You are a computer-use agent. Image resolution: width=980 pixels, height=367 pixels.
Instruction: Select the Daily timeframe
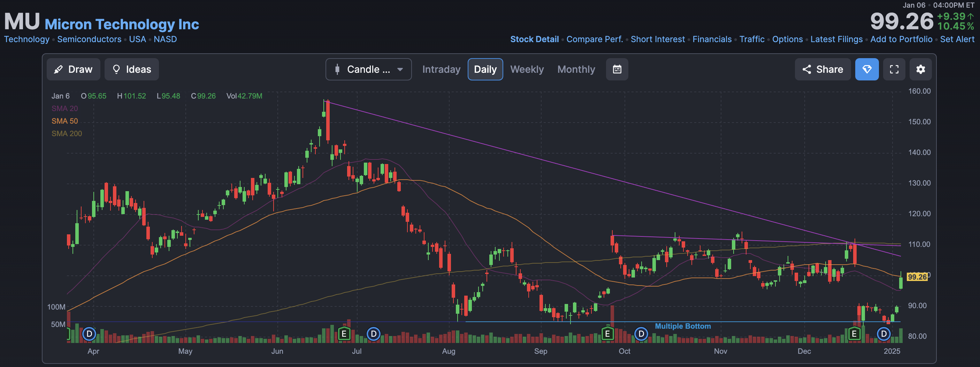485,69
